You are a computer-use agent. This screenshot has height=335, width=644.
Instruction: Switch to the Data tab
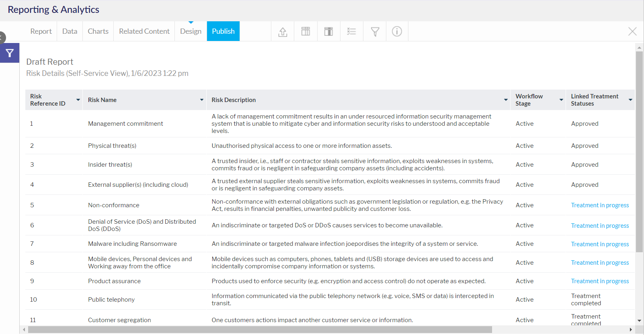(x=70, y=31)
